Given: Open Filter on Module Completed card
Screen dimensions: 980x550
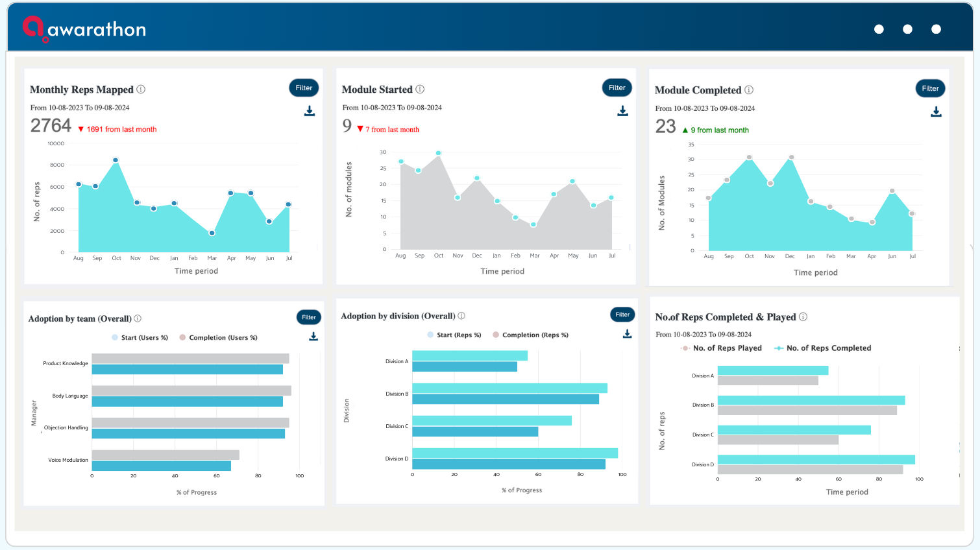Looking at the screenshot, I should [930, 88].
